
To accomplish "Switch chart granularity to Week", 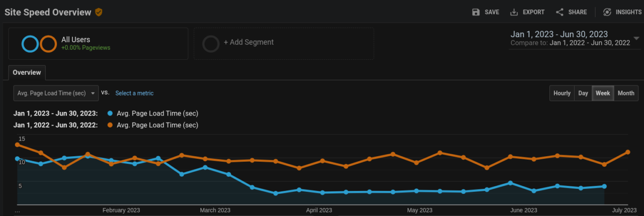I will pyautogui.click(x=603, y=93).
